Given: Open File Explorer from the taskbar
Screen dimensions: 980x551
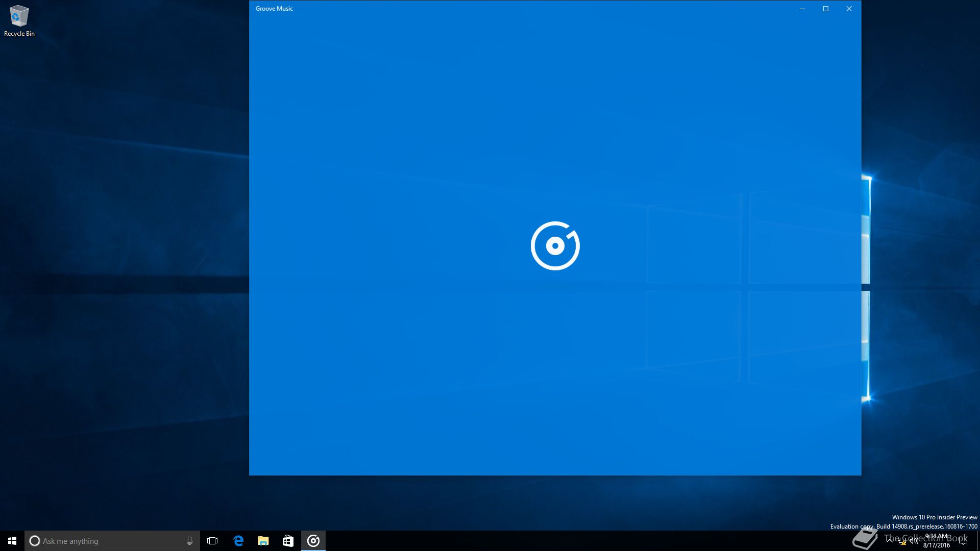Looking at the screenshot, I should (x=263, y=541).
